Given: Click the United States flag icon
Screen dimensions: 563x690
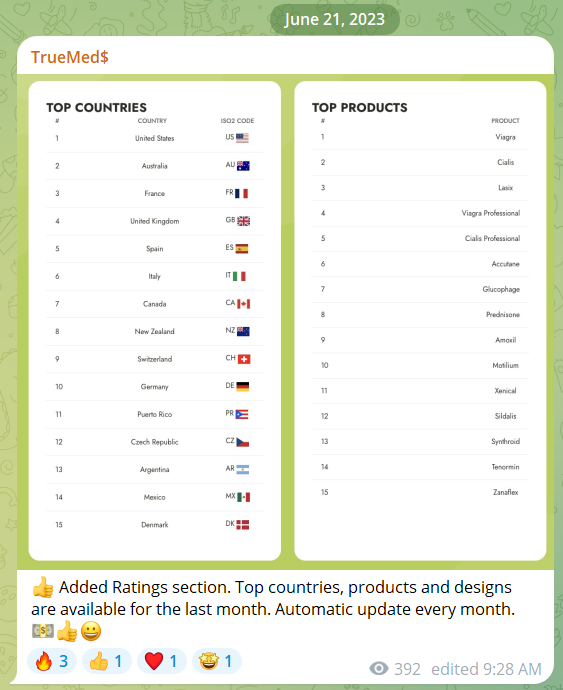Looking at the screenshot, I should [243, 138].
